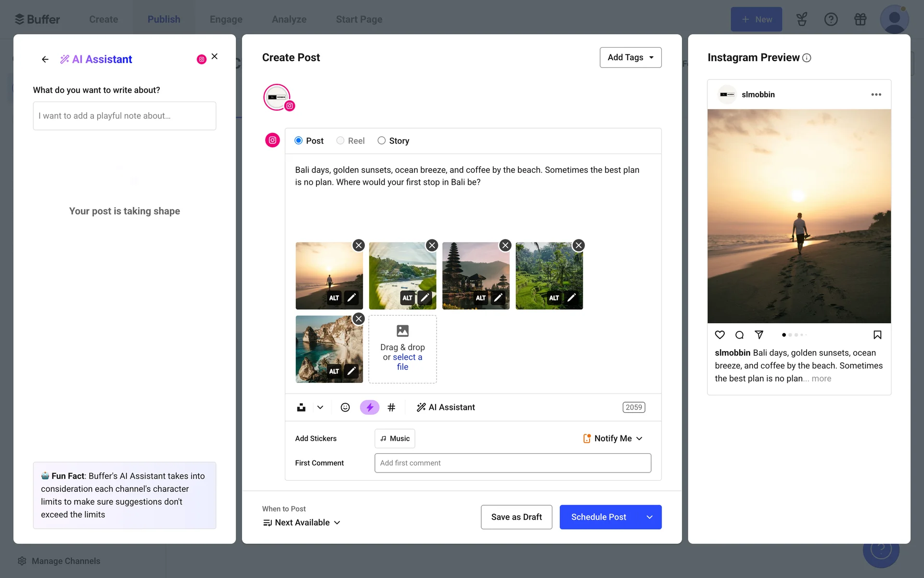The height and width of the screenshot is (578, 924).
Task: Open the Engage tab
Action: click(x=226, y=19)
